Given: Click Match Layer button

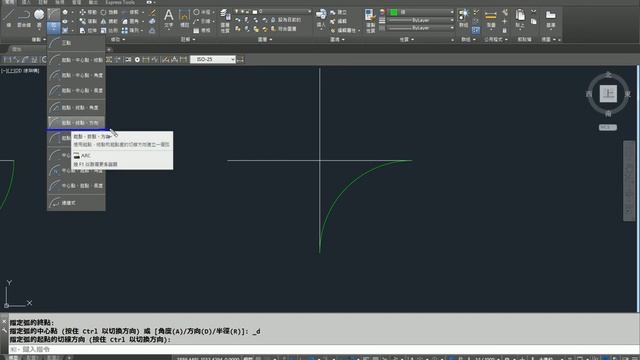Looking at the screenshot, I should click(284, 29).
